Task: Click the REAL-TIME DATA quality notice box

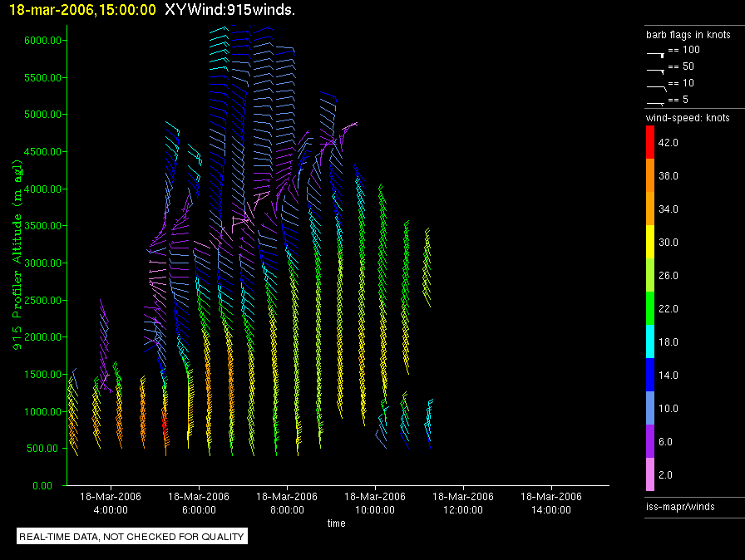Action: tap(132, 537)
